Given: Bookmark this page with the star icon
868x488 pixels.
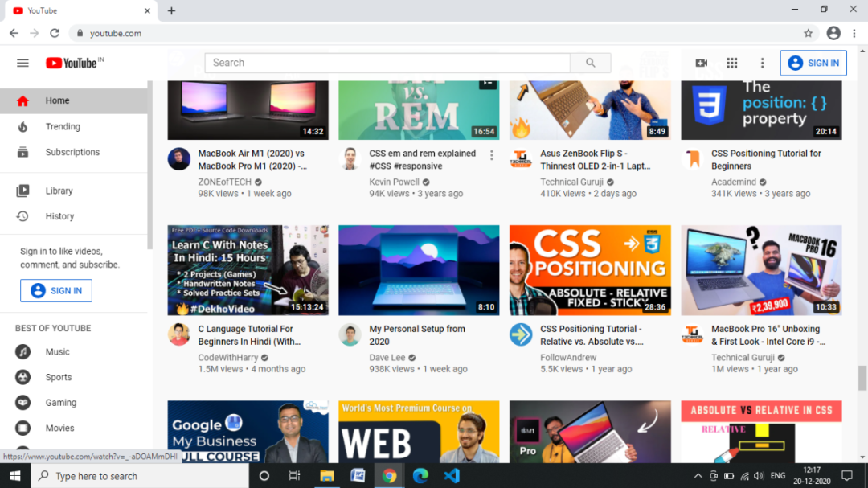Looking at the screenshot, I should point(809,33).
